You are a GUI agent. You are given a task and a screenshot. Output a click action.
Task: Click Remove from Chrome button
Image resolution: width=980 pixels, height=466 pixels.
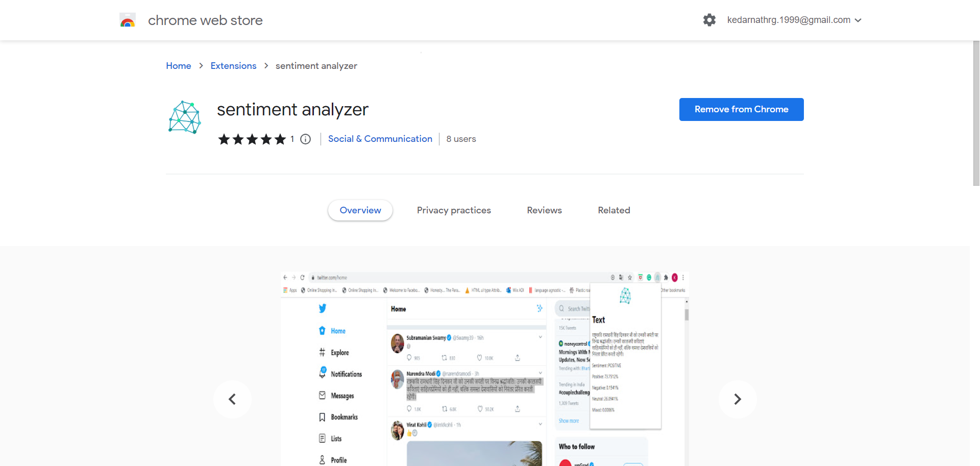coord(741,109)
